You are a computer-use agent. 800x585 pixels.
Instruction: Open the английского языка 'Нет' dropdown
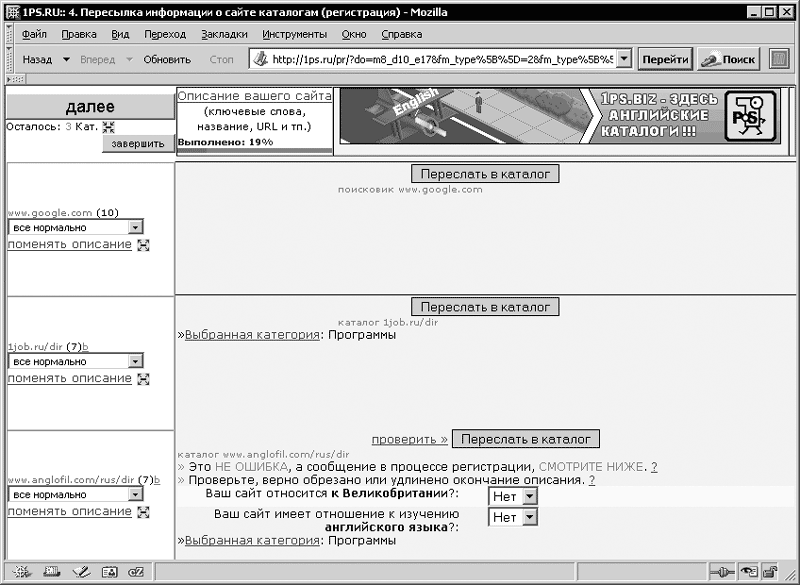click(513, 517)
